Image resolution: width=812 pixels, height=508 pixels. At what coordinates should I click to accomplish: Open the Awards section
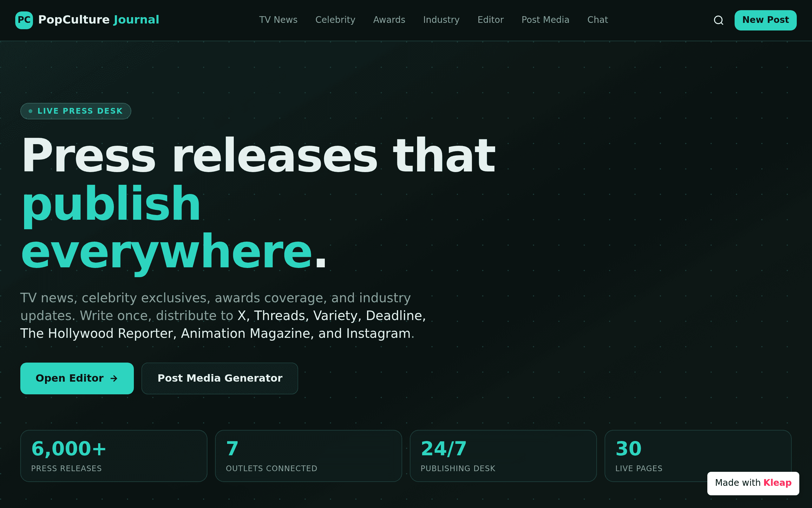pyautogui.click(x=389, y=20)
